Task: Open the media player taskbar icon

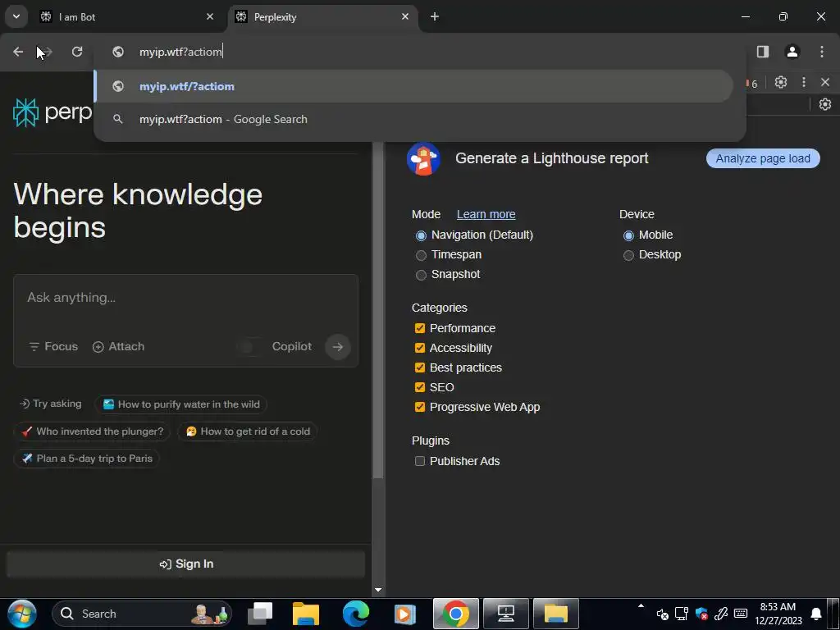Action: pos(405,614)
